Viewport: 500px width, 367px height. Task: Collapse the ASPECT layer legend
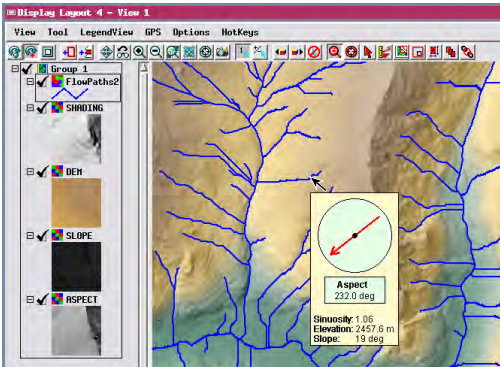pos(30,300)
